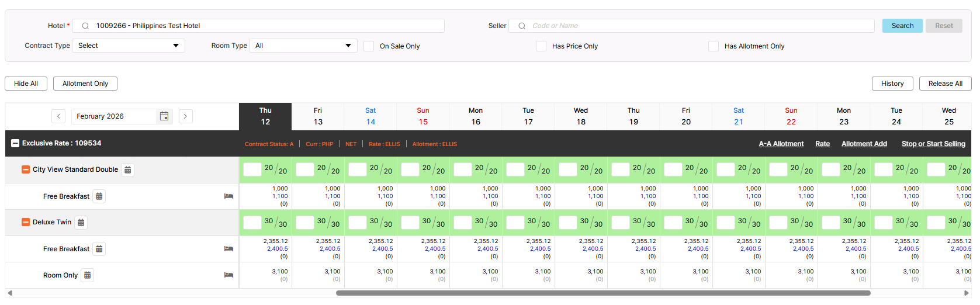Collapse the Exclusive Rate 109534 section

pos(15,143)
